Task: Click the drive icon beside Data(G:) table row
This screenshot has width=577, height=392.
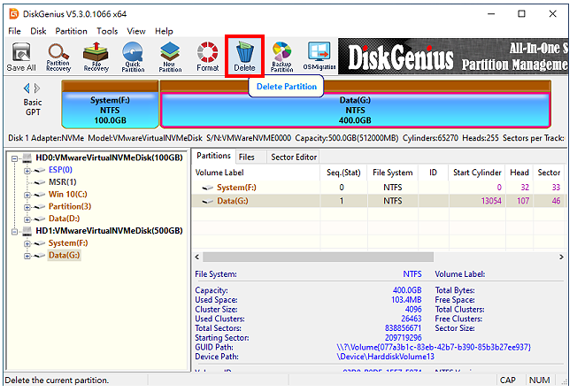Action: click(208, 202)
